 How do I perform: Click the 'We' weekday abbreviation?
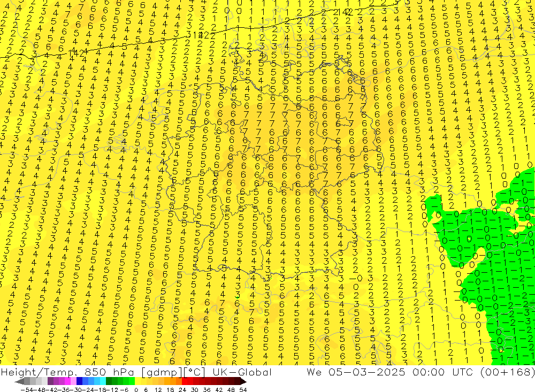(x=314, y=372)
